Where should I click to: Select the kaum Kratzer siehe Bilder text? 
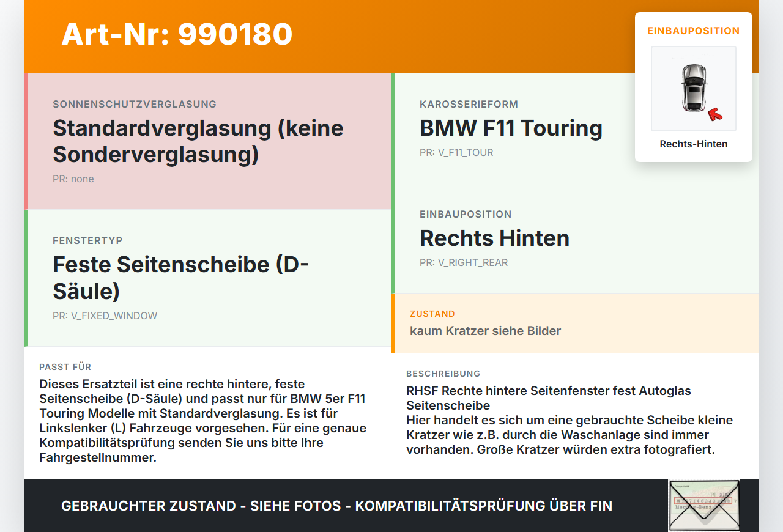click(485, 331)
